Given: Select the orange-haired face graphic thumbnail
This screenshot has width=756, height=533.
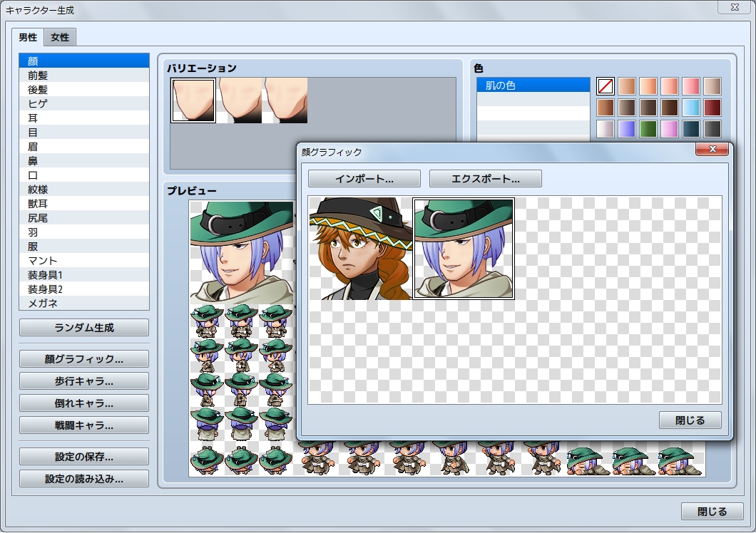Looking at the screenshot, I should [x=360, y=248].
